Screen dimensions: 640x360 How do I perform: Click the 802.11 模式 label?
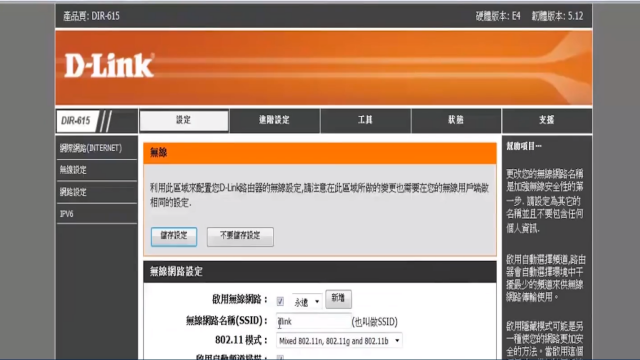[x=241, y=340]
